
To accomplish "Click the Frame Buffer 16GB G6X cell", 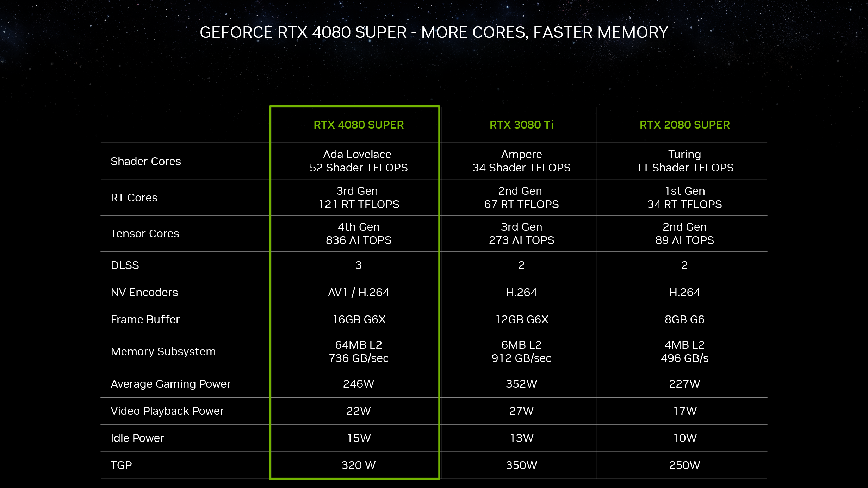I will click(358, 319).
